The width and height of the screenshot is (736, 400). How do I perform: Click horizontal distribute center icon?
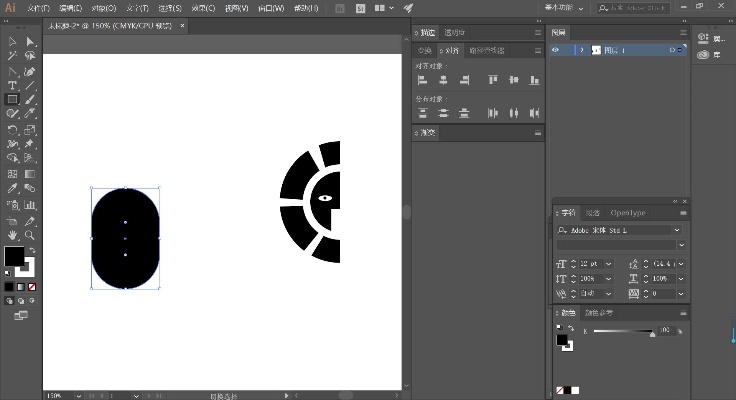click(514, 113)
